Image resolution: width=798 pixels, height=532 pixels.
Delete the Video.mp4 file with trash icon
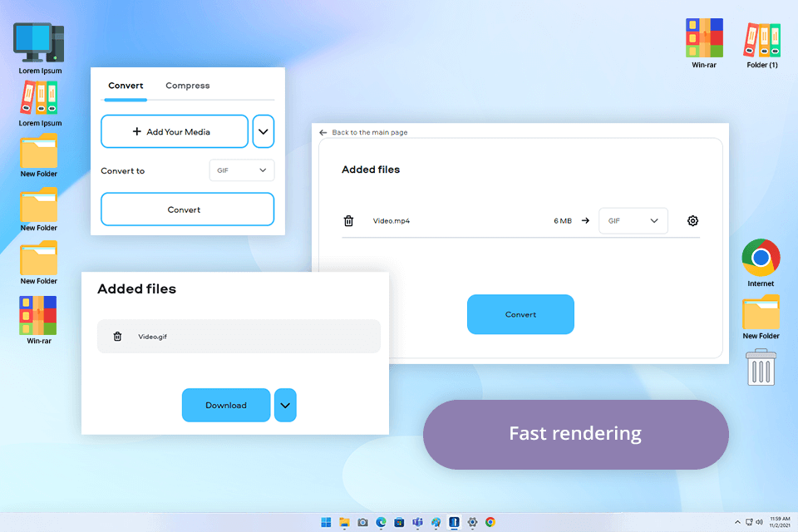[348, 220]
